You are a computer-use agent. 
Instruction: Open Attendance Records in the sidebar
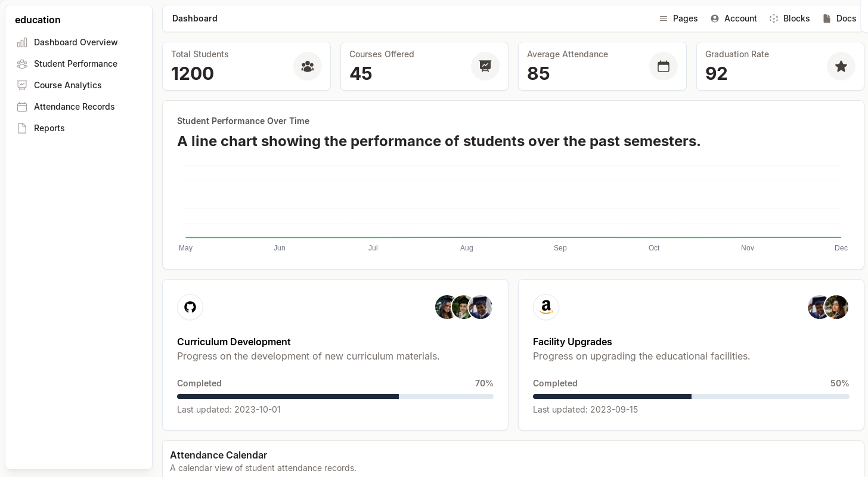point(75,107)
